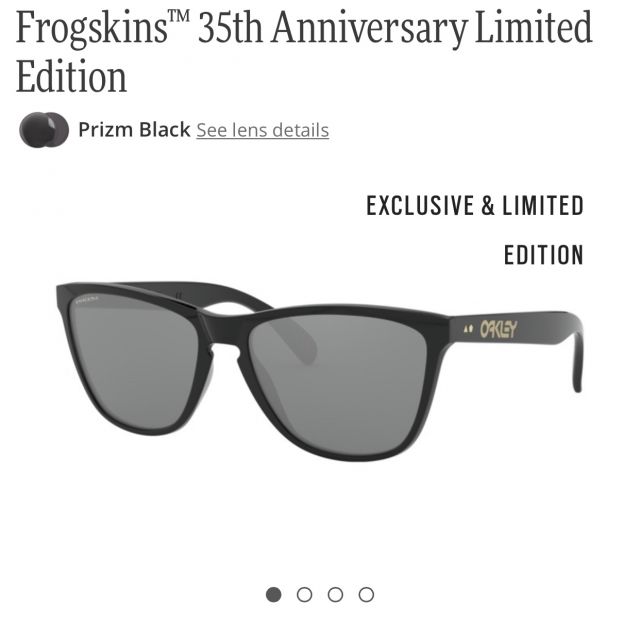Click the Prizm etching on the left lens
This screenshot has width=640, height=640.
point(87,300)
